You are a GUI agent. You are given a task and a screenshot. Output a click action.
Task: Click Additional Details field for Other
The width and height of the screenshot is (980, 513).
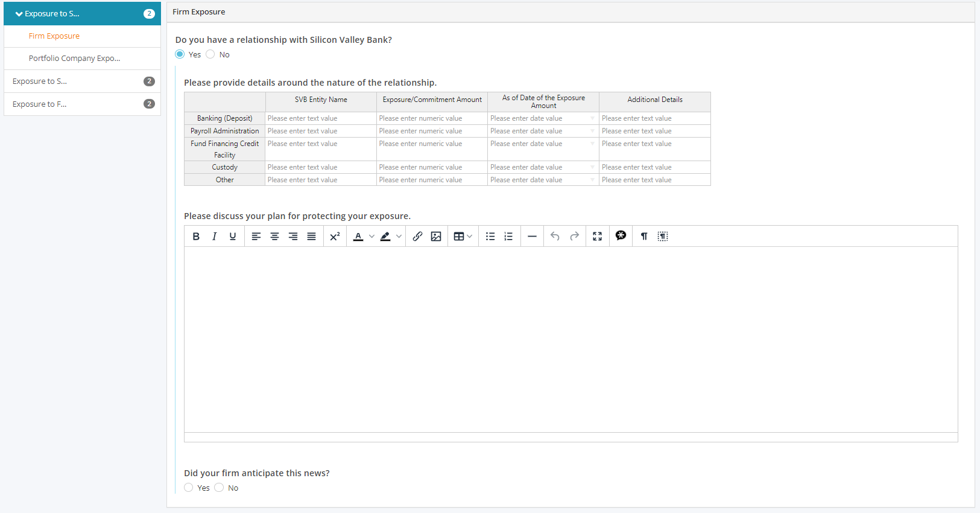tap(655, 180)
